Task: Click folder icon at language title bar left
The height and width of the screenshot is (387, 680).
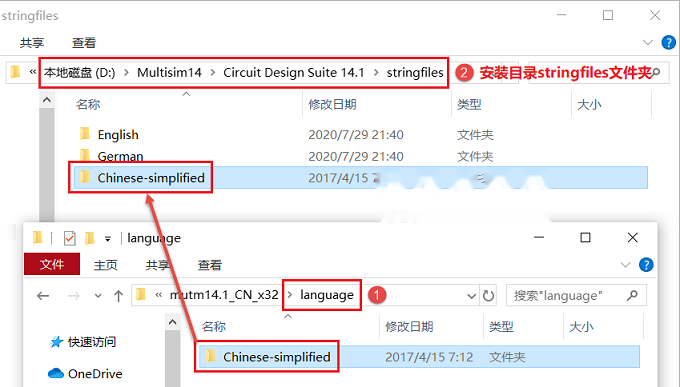Action: point(38,238)
